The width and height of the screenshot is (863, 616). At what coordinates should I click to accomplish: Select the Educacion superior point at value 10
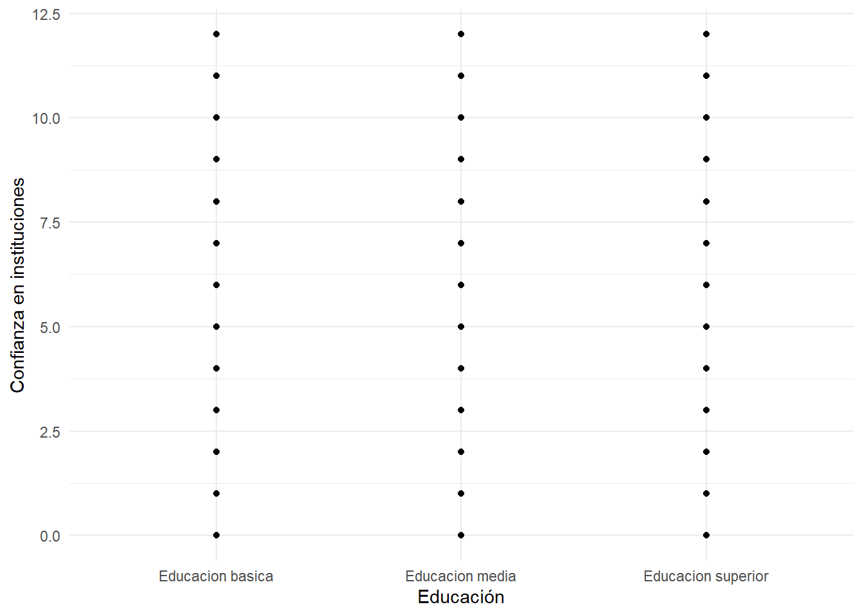(706, 117)
